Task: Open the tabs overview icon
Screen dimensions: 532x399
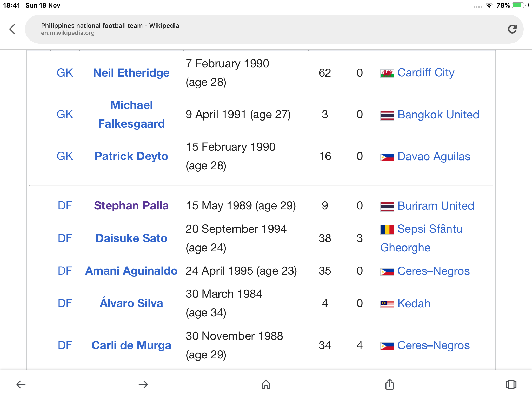Action: pos(511,384)
